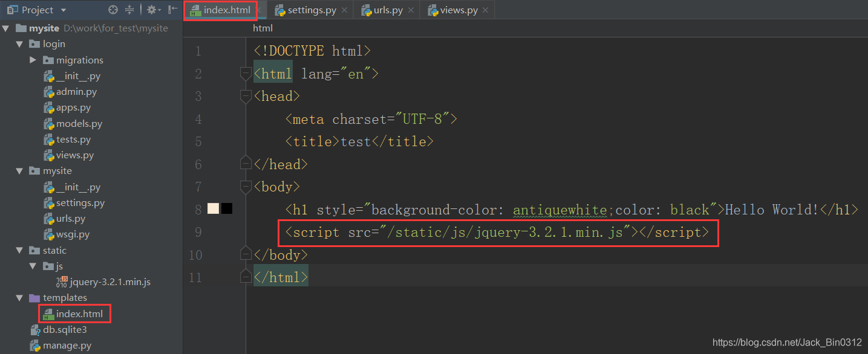Collapse the login folder
Viewport: 868px width, 354px height.
click(x=20, y=44)
